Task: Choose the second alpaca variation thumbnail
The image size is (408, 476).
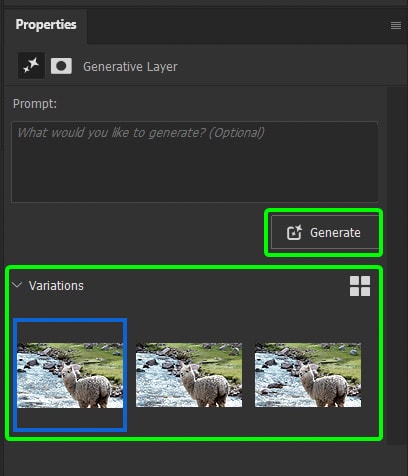Action: coord(189,375)
